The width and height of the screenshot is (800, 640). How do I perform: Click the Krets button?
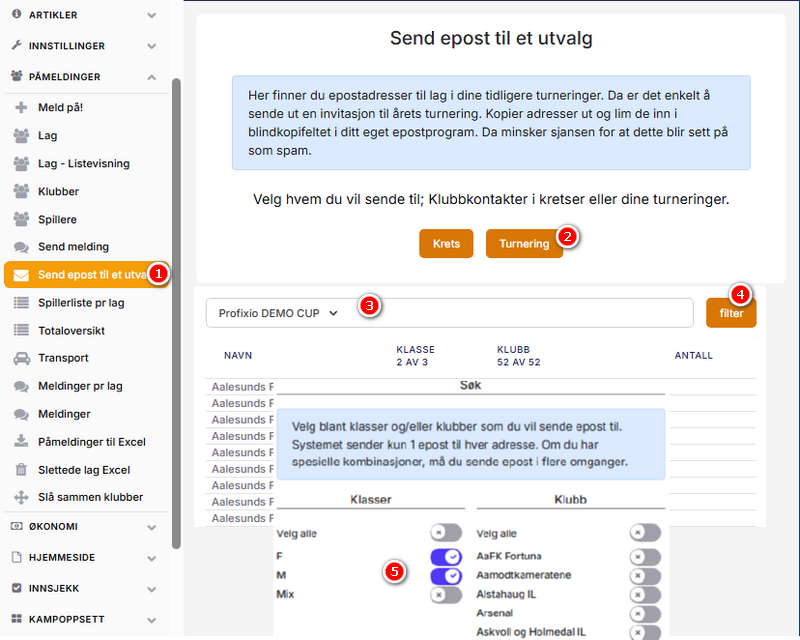(x=446, y=243)
